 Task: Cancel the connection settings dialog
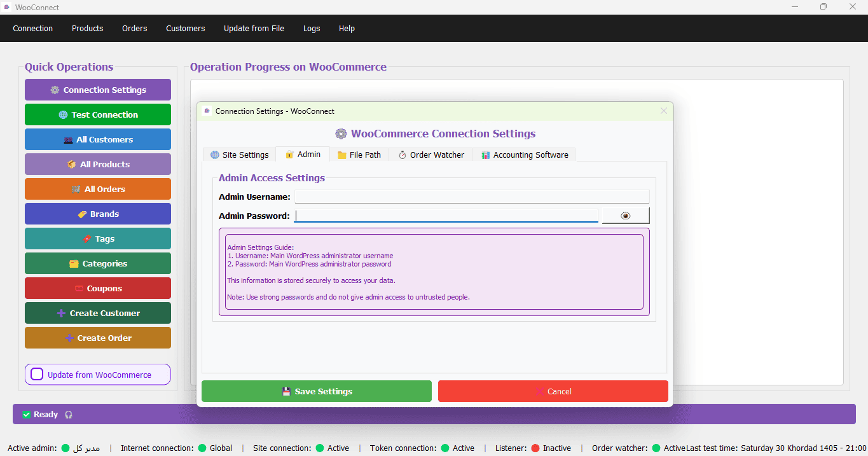(553, 391)
